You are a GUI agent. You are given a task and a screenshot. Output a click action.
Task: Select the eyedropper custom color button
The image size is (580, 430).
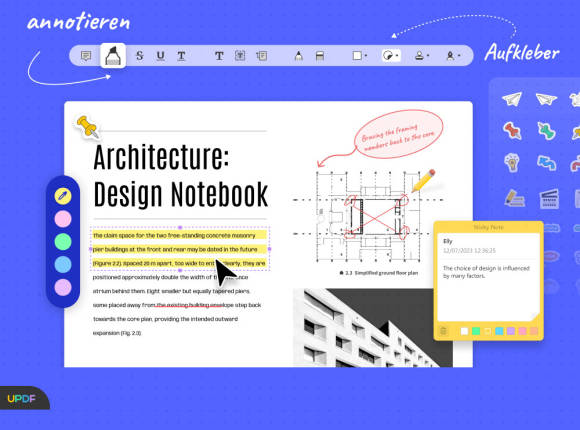63,196
